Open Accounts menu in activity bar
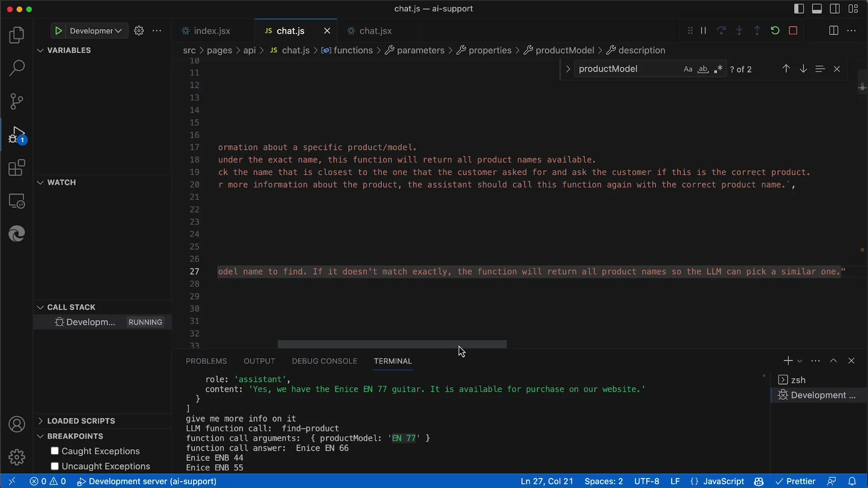Screen dimensions: 868x488 (x=17, y=425)
